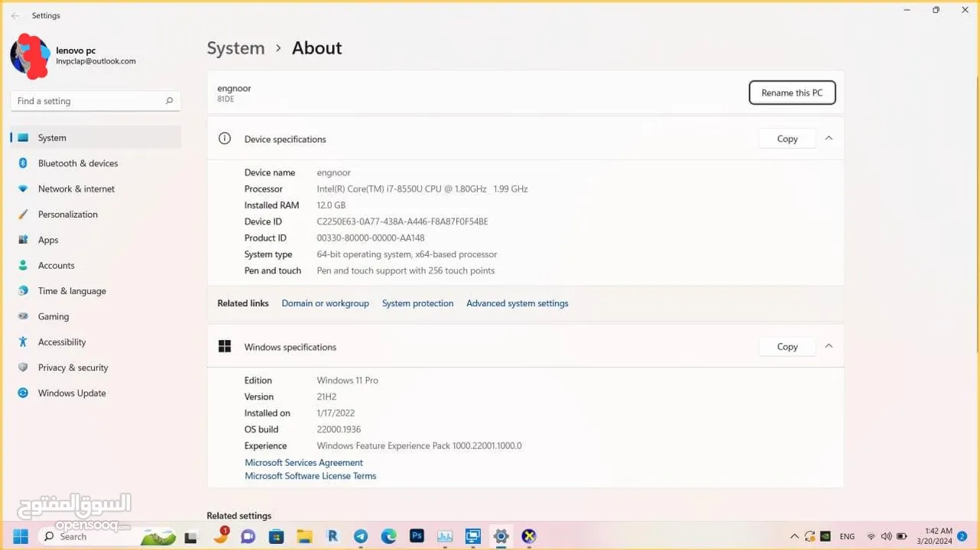Open Personalization settings

tap(96, 214)
